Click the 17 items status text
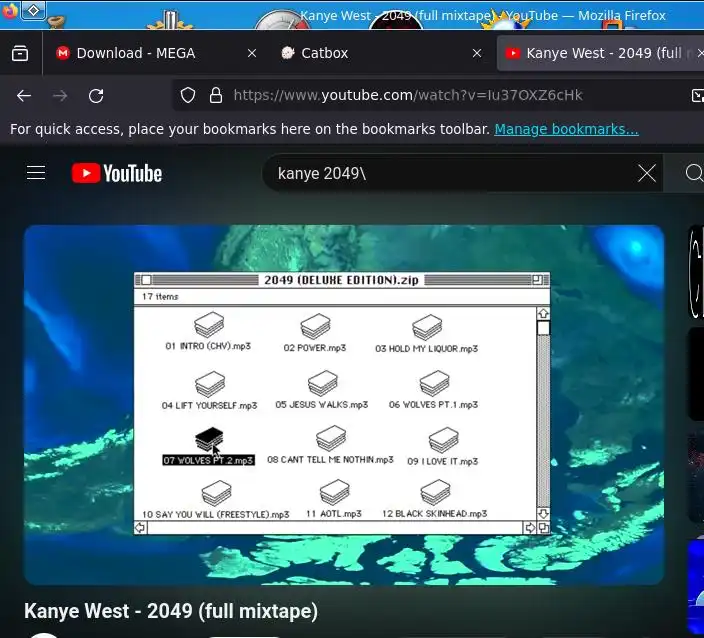 coord(160,296)
